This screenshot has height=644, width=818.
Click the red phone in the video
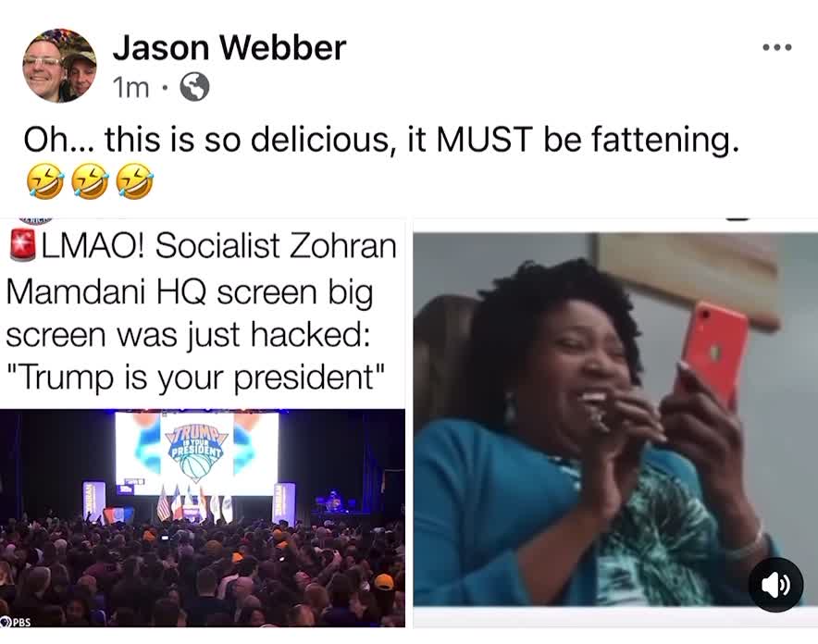713,351
